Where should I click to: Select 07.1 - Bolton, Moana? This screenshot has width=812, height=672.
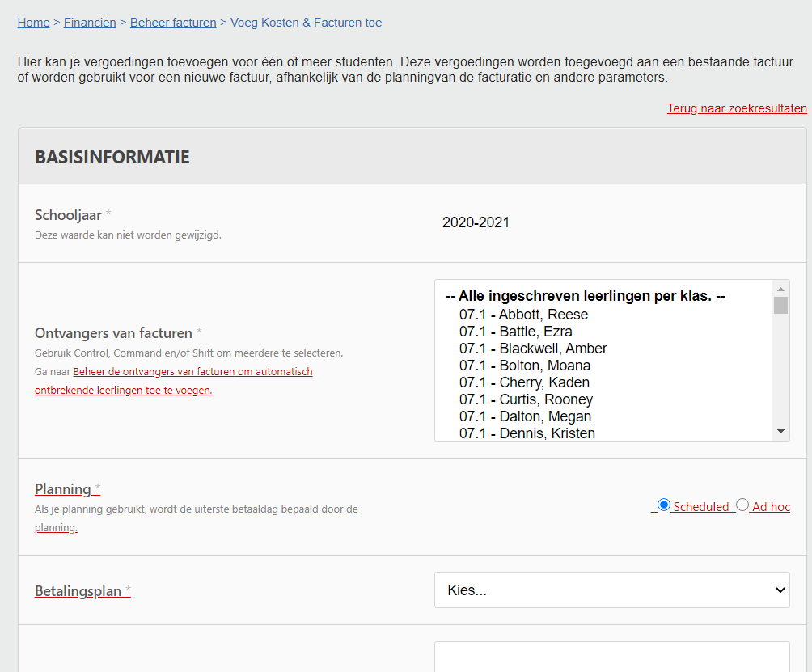click(x=525, y=366)
